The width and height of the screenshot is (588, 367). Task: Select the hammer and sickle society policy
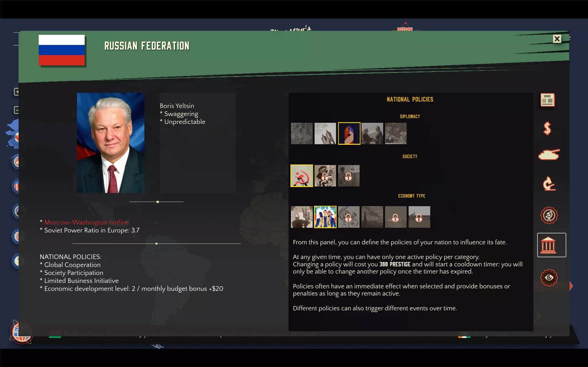pyautogui.click(x=302, y=176)
